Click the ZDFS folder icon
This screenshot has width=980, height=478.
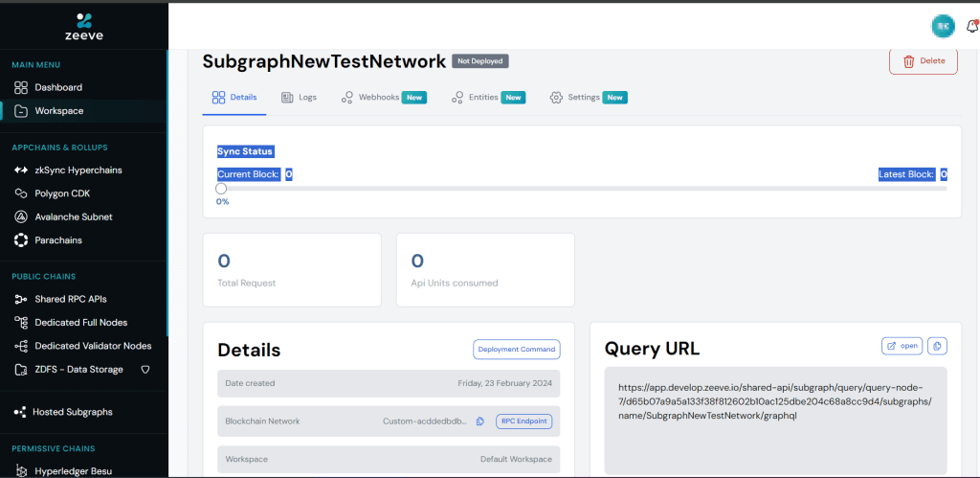click(21, 370)
